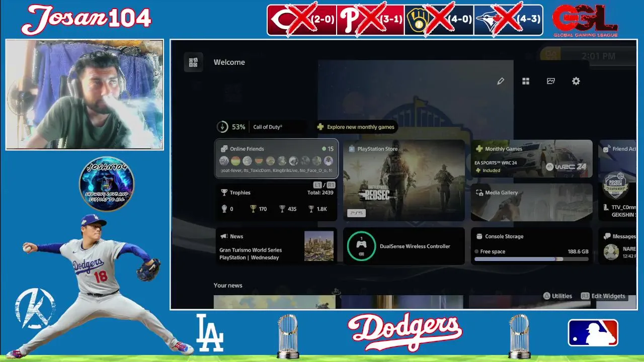Click the bronze trophy icon showing 1.8K
Screen dimensions: 644x362
[311, 209]
